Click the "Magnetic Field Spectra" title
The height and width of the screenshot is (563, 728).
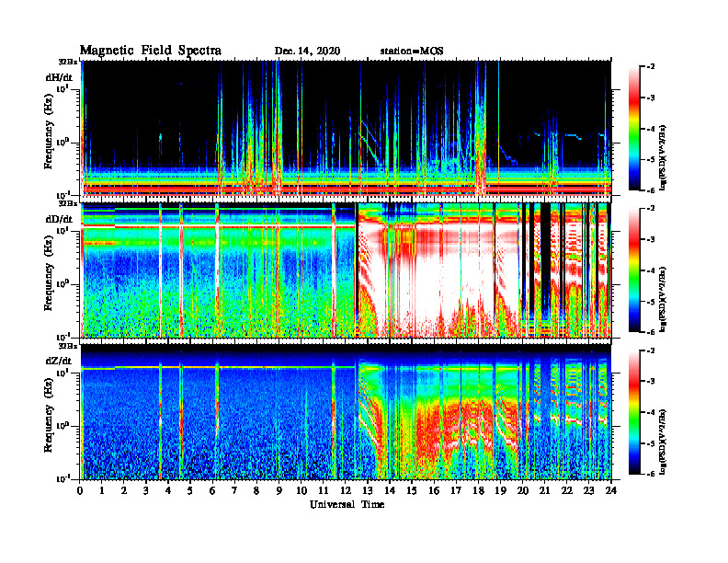(151, 51)
